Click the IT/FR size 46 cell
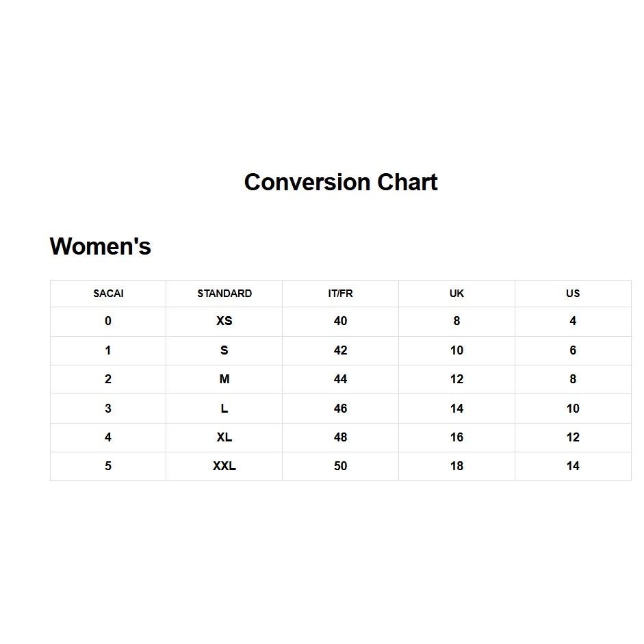The height and width of the screenshot is (644, 644). click(x=341, y=409)
